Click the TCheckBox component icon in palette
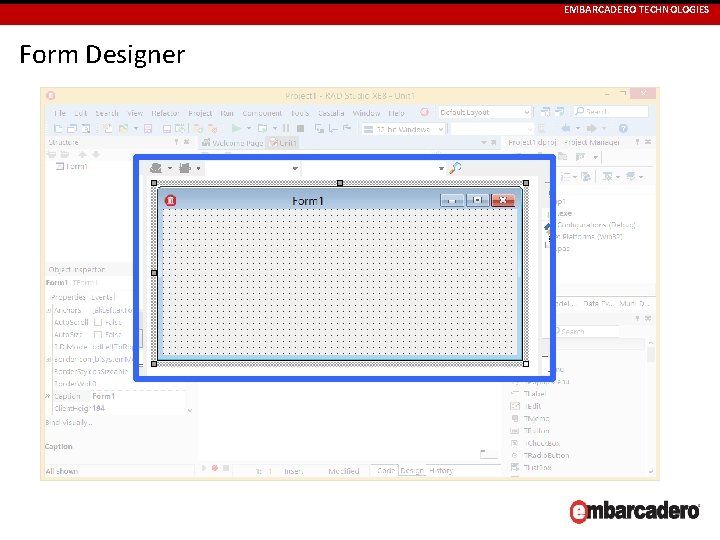720x540 pixels. click(515, 443)
